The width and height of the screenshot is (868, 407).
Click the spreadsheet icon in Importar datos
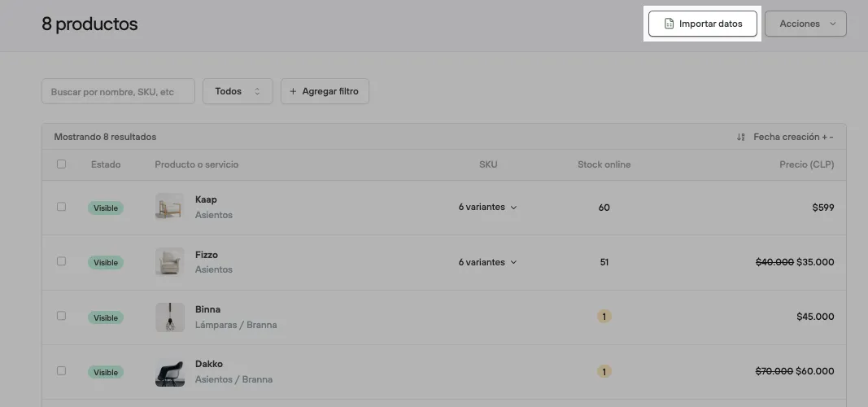click(669, 24)
